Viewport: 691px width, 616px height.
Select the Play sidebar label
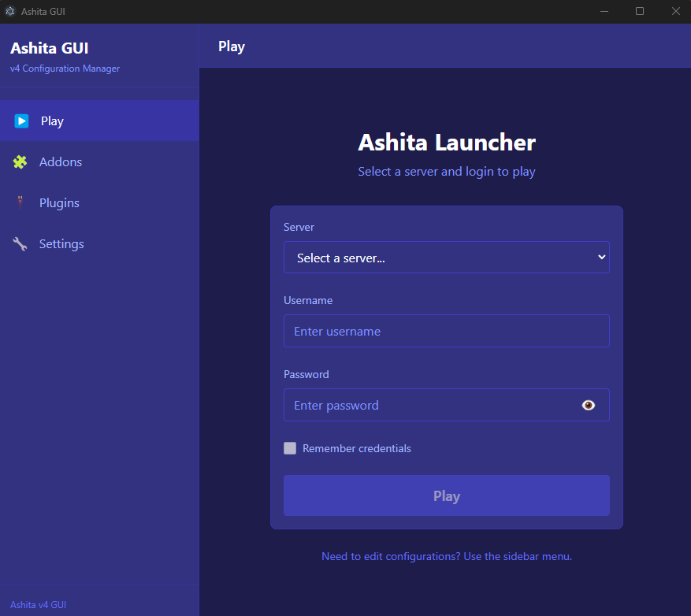pos(52,121)
